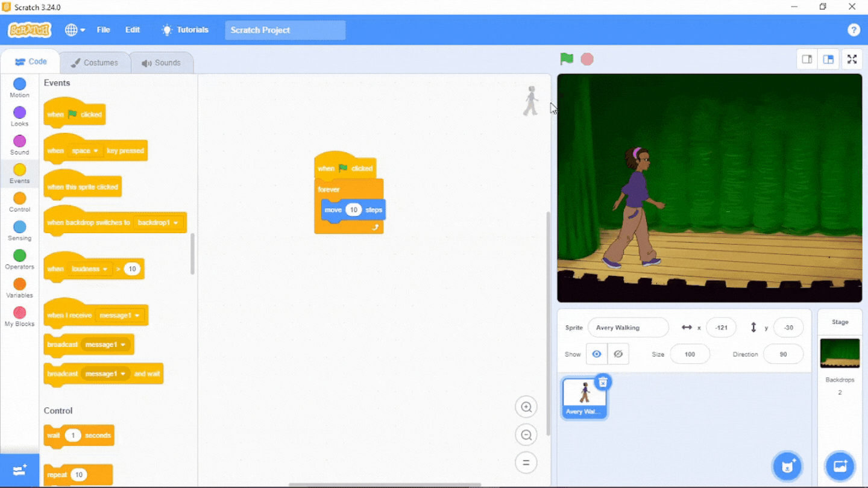
Task: Open message1 dropdown on broadcast and wait
Action: click(105, 374)
